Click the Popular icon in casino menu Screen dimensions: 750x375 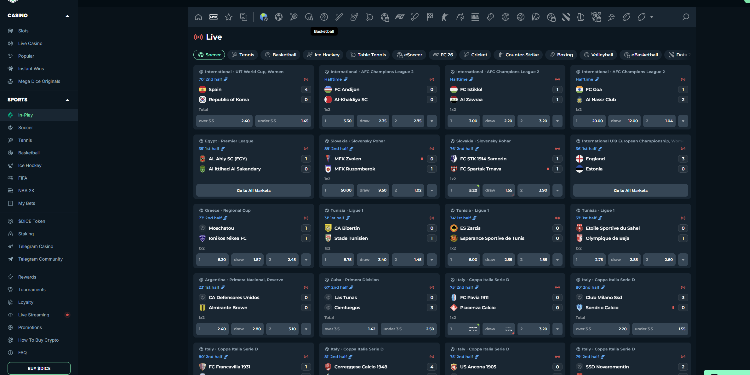[11, 56]
